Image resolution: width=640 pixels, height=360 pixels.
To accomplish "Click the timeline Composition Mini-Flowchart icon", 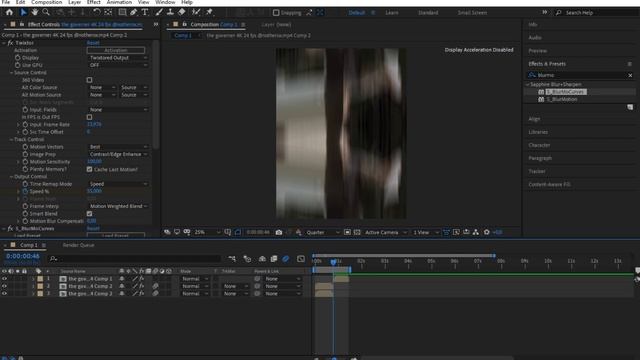I will tap(232, 259).
